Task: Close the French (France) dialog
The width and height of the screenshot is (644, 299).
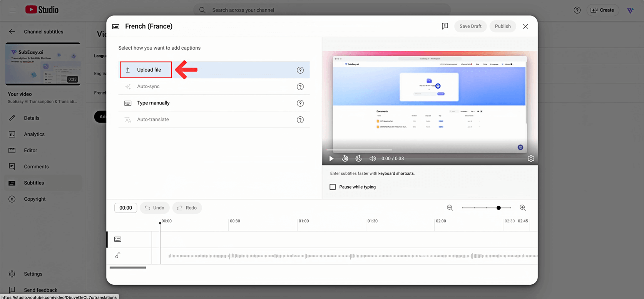Action: [x=525, y=26]
